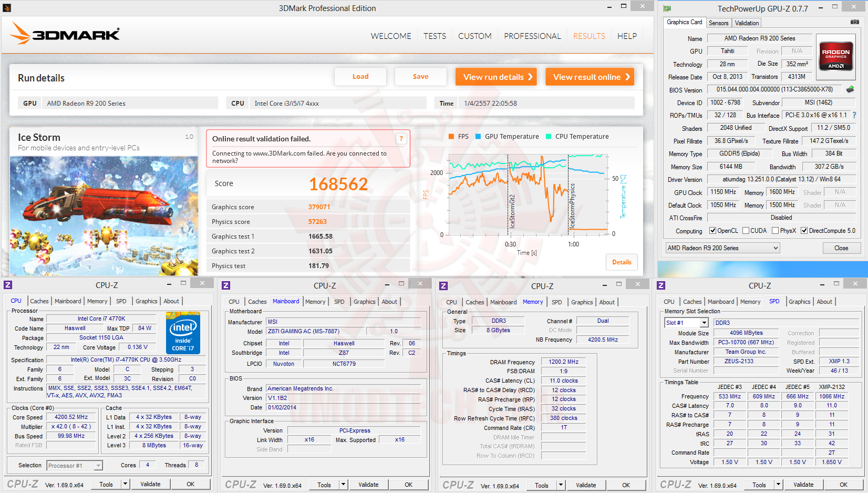Screen dimensions: 868x493
Task: Expand Tools dropdown arrow in CPU-Z Mainboard window
Action: point(343,485)
